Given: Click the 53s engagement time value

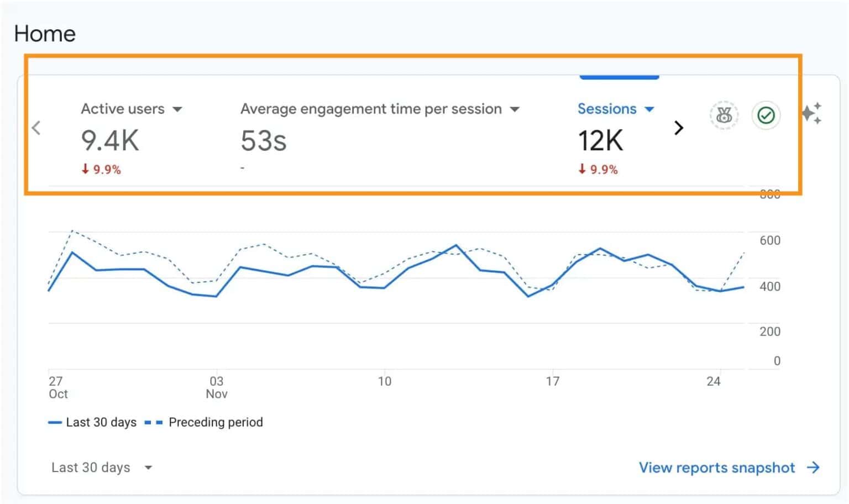Looking at the screenshot, I should coord(264,141).
